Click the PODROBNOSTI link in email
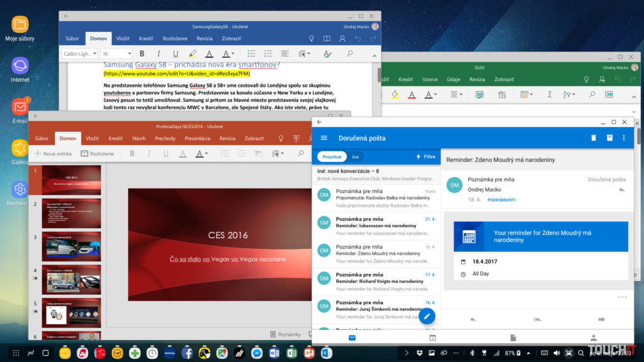Screen dimensions: 644x362 point(502,200)
